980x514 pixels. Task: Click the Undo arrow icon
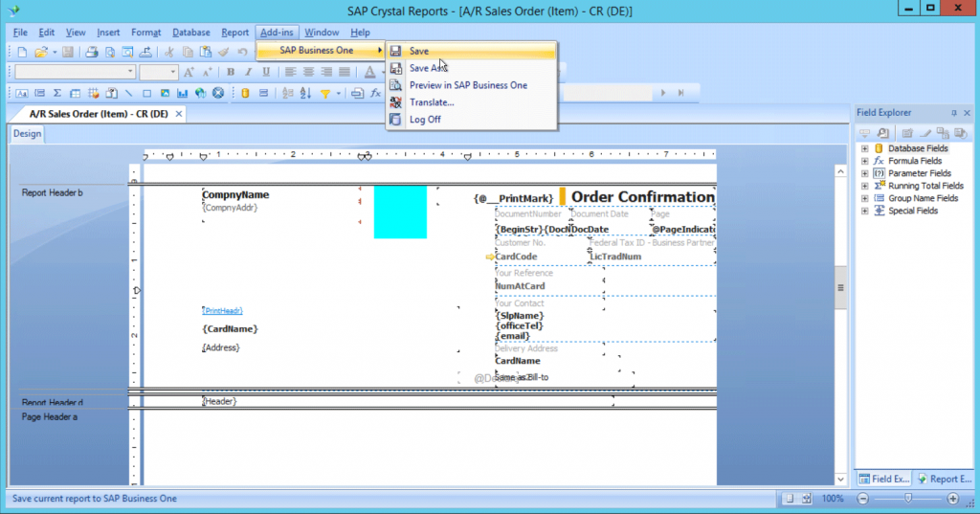tap(242, 53)
